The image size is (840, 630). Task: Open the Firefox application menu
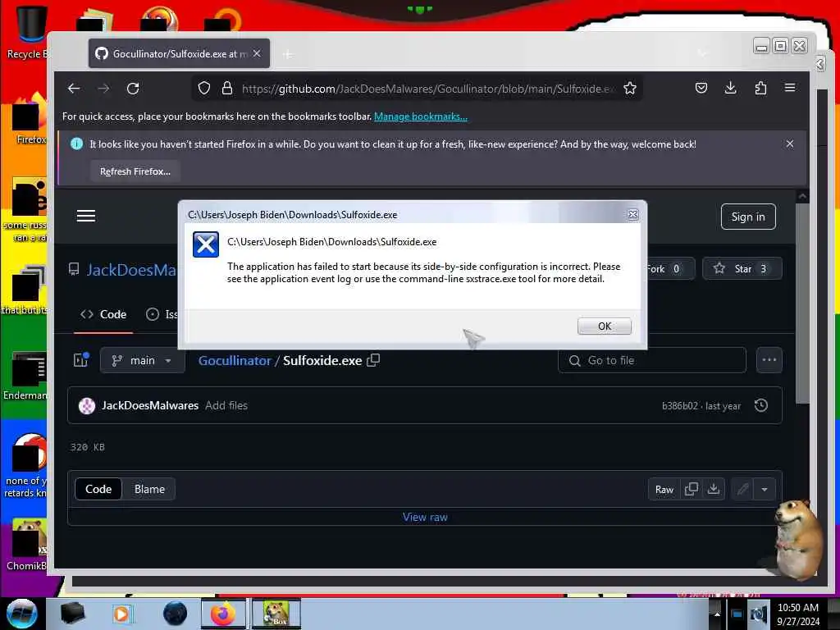coord(790,88)
